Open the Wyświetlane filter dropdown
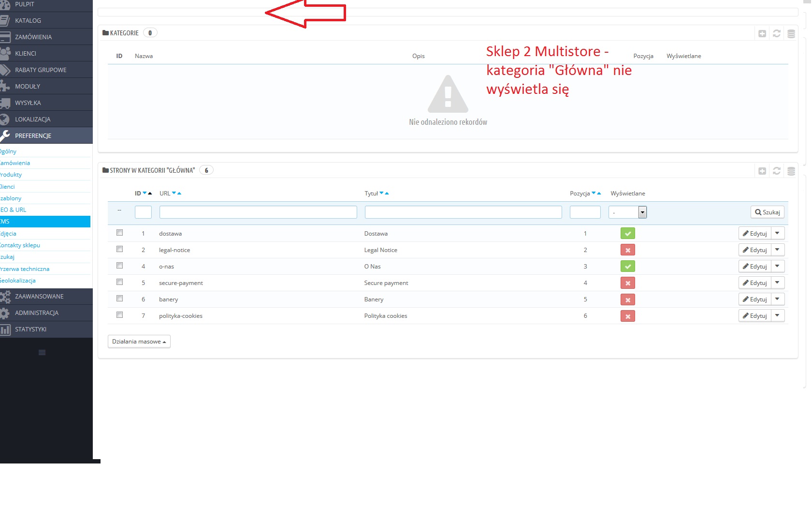 [x=627, y=212]
